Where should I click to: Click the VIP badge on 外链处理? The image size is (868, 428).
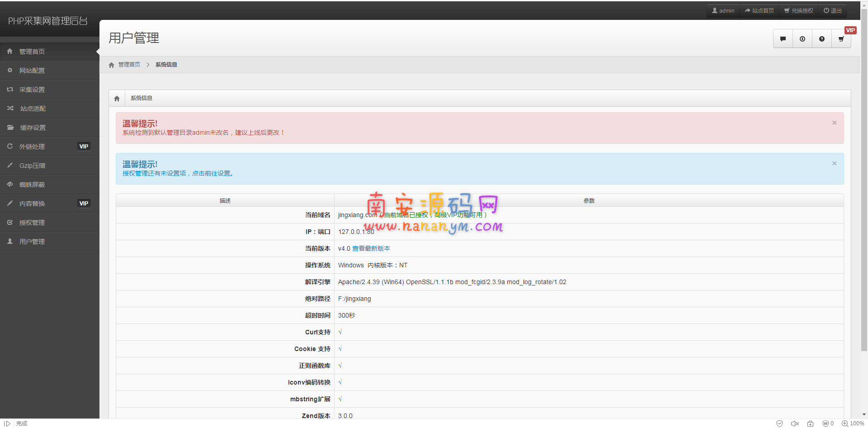coord(84,147)
